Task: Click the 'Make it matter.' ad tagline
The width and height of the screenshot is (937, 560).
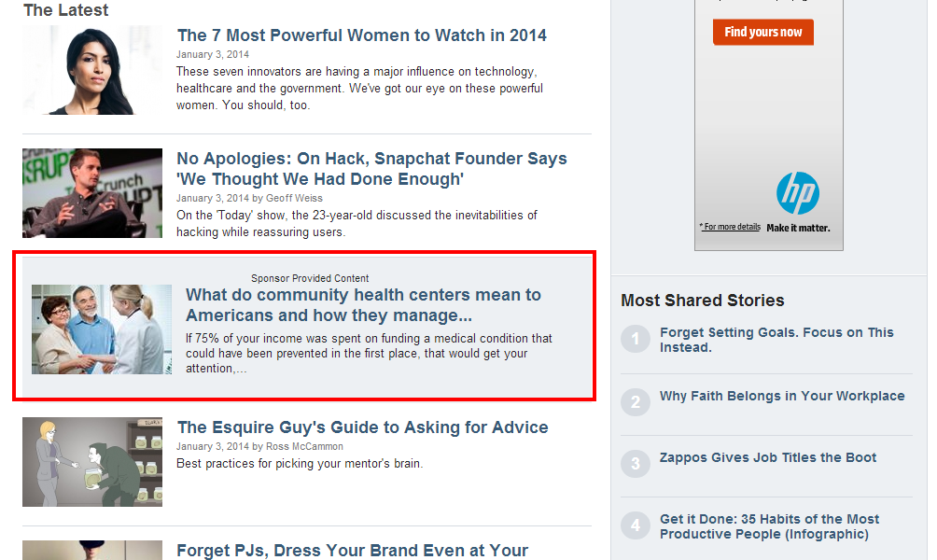Action: (798, 228)
